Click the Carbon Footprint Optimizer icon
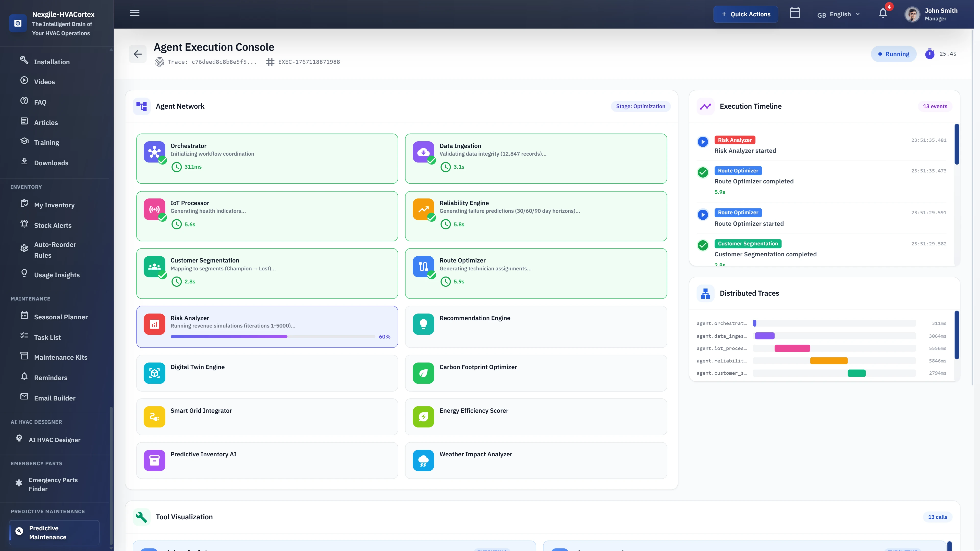The width and height of the screenshot is (980, 551). [x=423, y=373]
